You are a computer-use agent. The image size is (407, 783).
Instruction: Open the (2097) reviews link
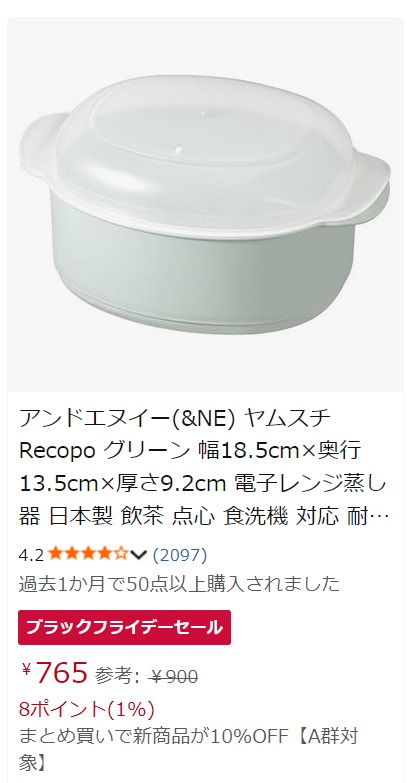click(x=179, y=554)
